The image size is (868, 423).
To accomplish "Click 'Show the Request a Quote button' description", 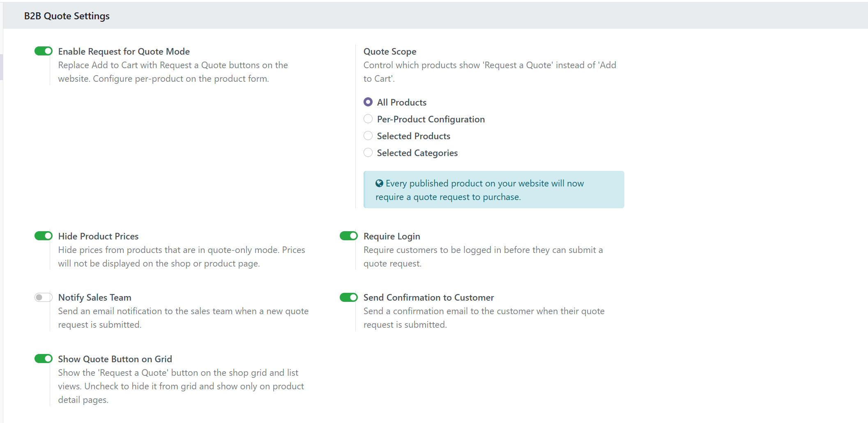I will point(181,386).
